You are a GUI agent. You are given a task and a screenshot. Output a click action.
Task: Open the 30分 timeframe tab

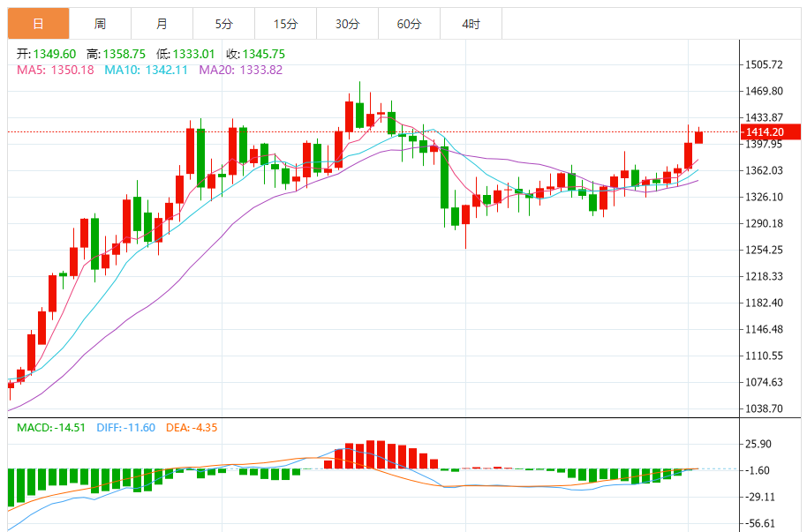(347, 24)
